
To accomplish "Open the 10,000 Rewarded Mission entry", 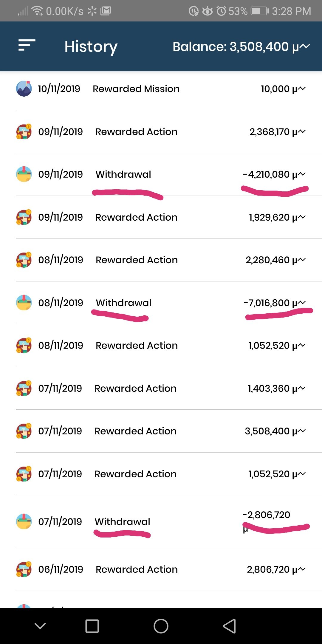I will [x=161, y=89].
